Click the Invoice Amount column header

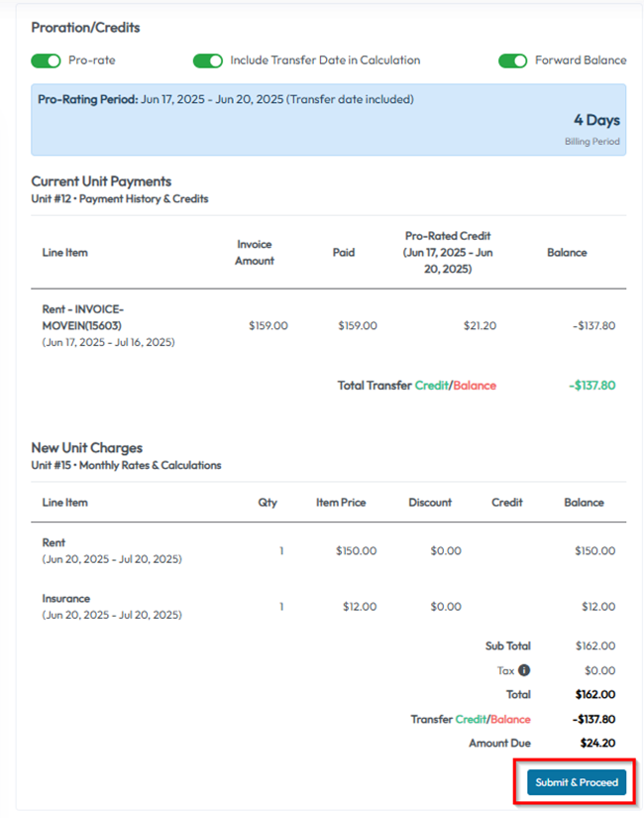pyautogui.click(x=255, y=252)
